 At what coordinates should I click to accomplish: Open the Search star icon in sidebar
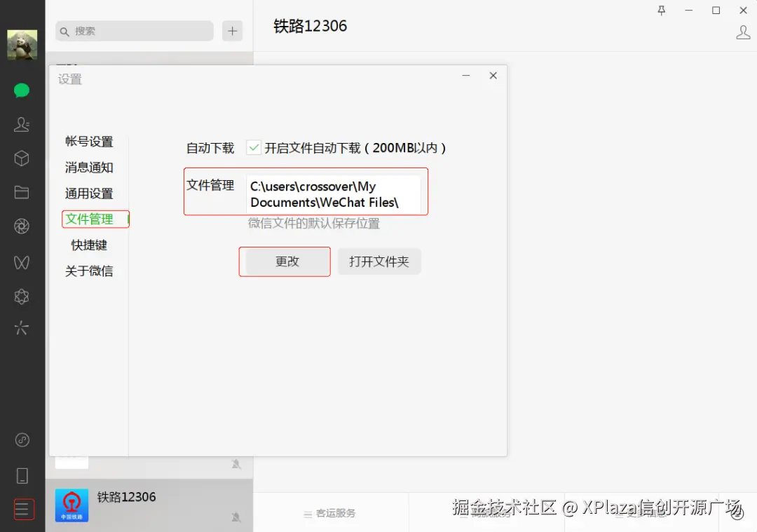[22, 328]
